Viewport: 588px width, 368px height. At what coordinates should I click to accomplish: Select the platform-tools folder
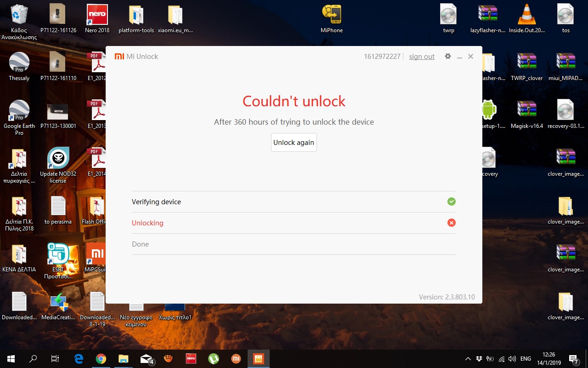pos(136,19)
